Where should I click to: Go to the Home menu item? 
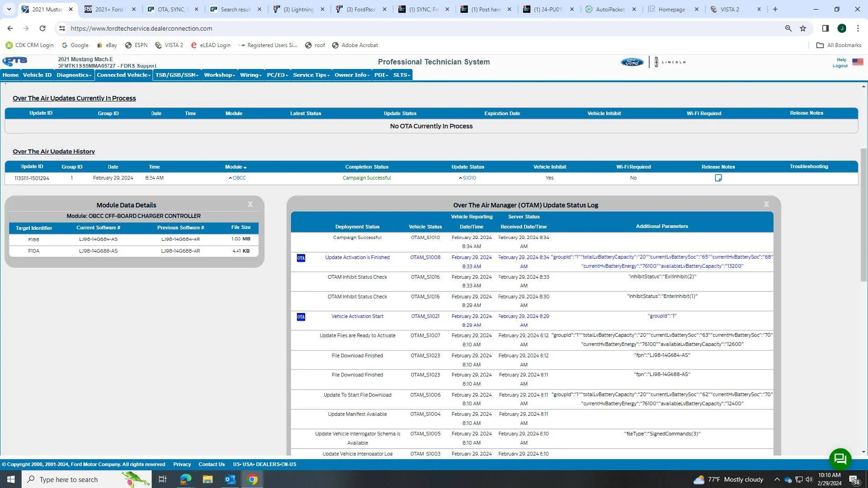coord(11,75)
